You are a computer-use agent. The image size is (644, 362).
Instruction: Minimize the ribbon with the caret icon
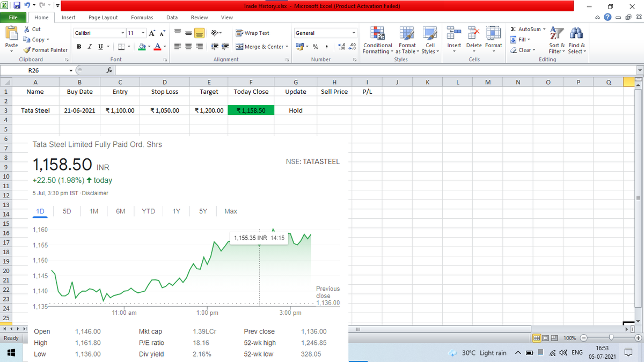[597, 18]
